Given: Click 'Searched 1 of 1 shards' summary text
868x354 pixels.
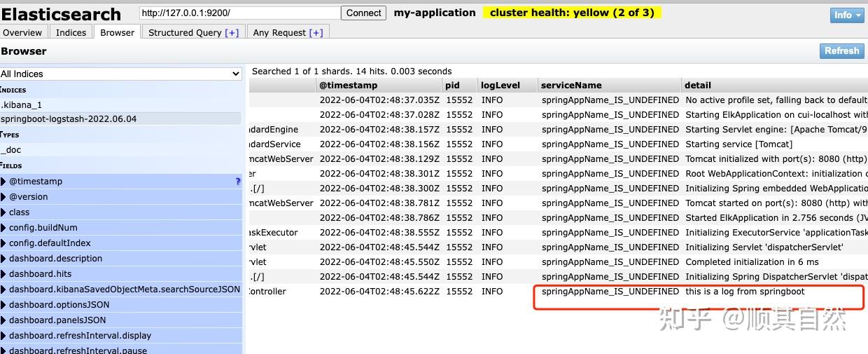Looking at the screenshot, I should [x=351, y=71].
